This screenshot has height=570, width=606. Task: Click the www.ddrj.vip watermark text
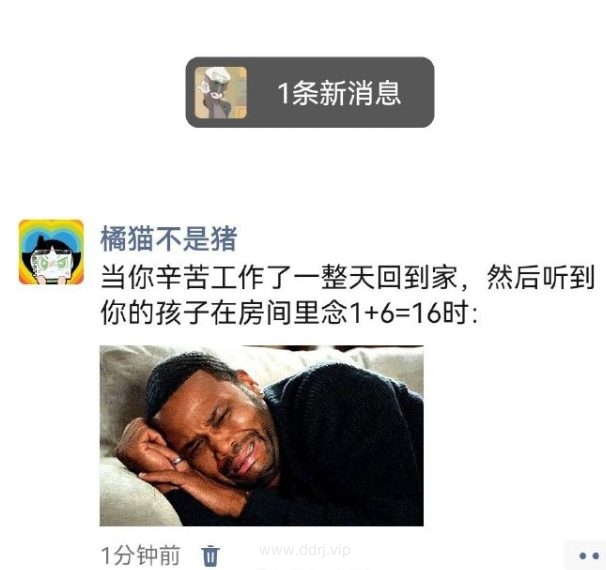(x=305, y=550)
